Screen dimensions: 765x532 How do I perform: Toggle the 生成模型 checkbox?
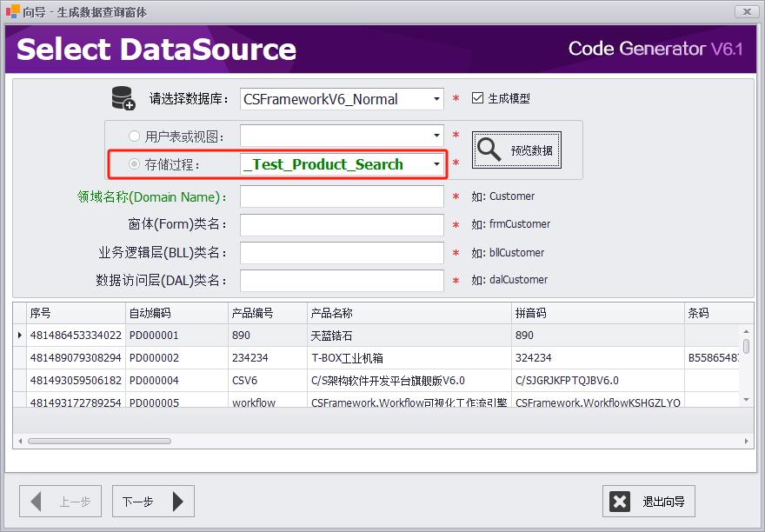[477, 98]
